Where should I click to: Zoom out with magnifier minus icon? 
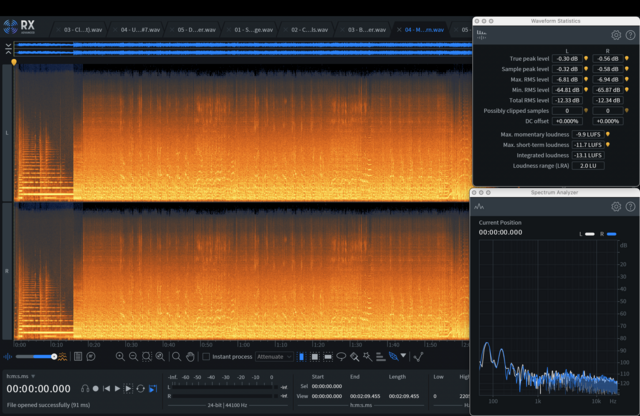(133, 356)
